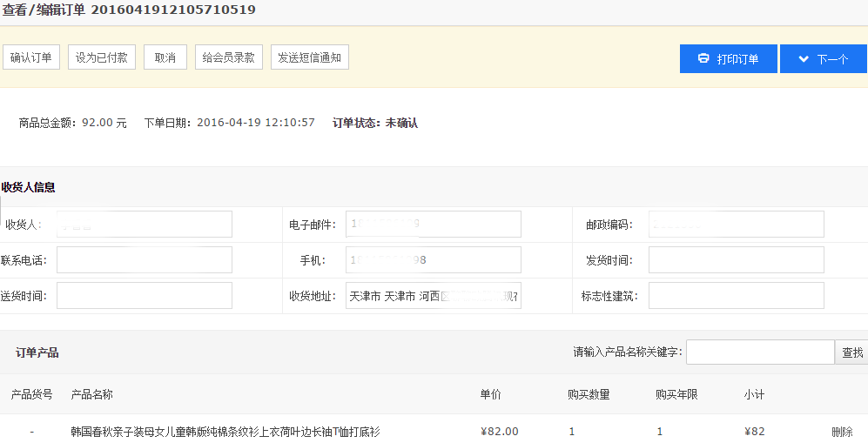The image size is (868, 443).
Task: Focus the 收货人 input field
Action: point(145,225)
